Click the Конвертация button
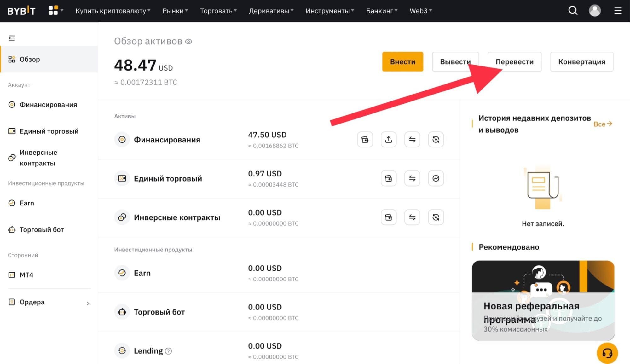The height and width of the screenshot is (364, 630). point(582,62)
